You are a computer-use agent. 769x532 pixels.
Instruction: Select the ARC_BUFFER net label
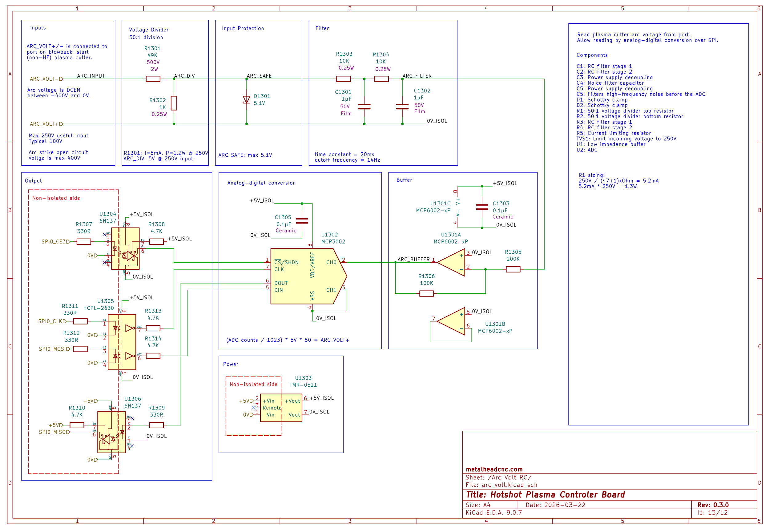(x=413, y=259)
